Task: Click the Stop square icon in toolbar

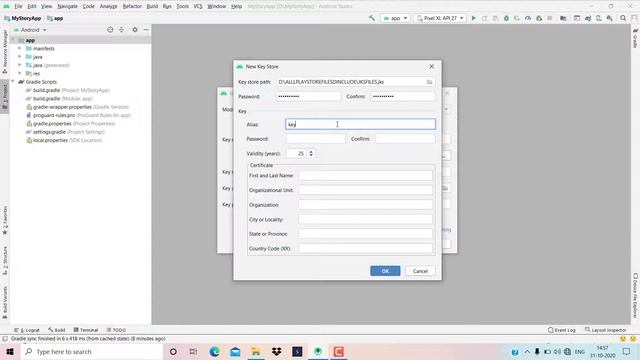Action: pyautogui.click(x=550, y=18)
